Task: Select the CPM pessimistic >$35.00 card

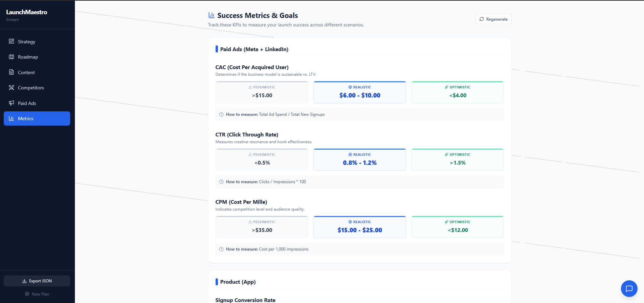Action: (262, 227)
